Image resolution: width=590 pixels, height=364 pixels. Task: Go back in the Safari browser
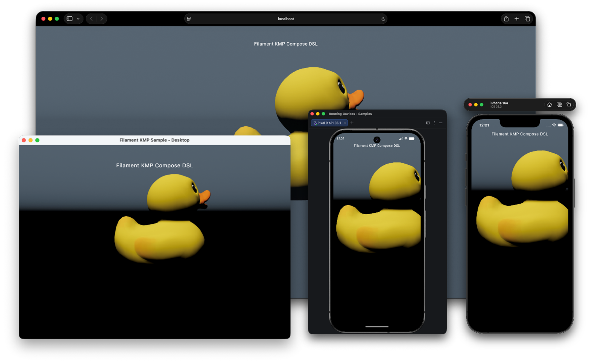pos(91,19)
